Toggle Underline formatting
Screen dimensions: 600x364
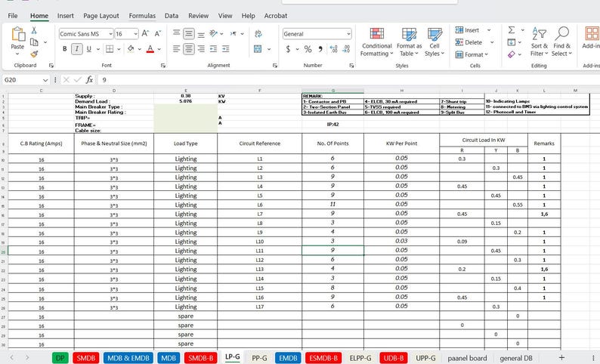pos(88,49)
